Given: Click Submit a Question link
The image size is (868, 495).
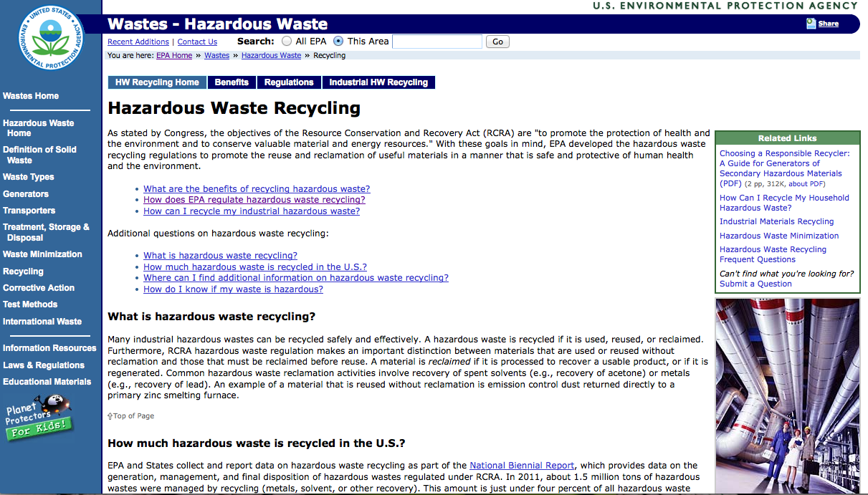Looking at the screenshot, I should pyautogui.click(x=755, y=284).
